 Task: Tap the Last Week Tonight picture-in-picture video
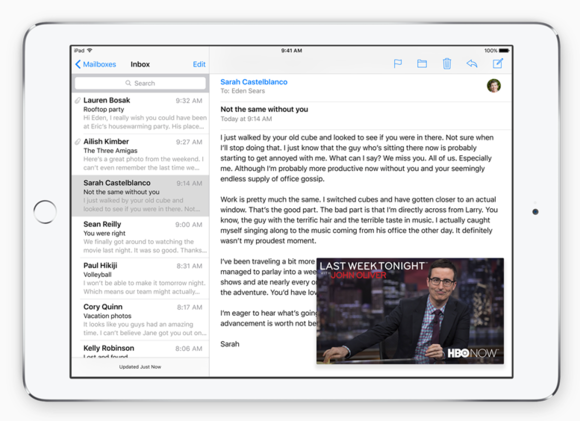click(x=410, y=311)
